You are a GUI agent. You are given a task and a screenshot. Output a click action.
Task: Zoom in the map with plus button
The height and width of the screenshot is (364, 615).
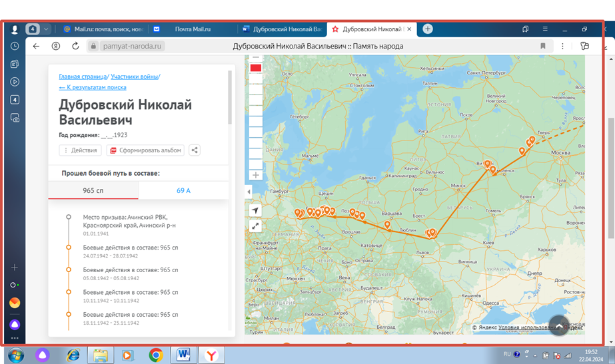(256, 175)
